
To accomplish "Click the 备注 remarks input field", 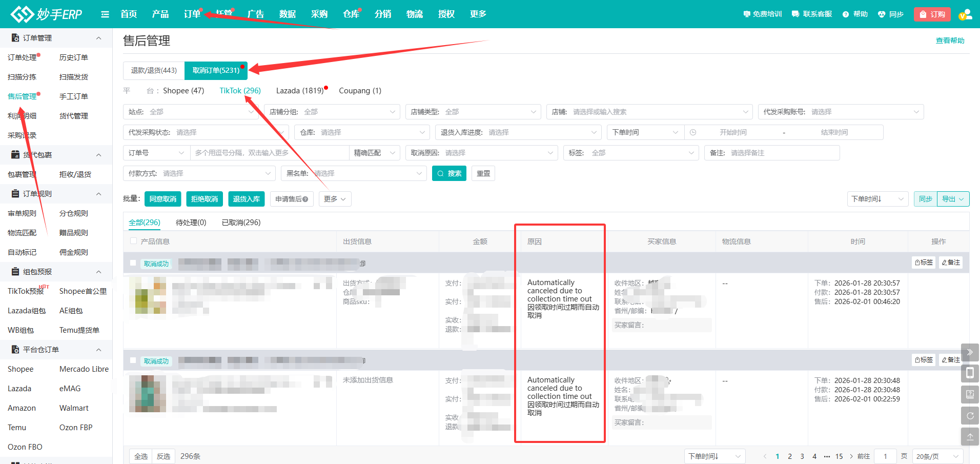I will (x=772, y=153).
